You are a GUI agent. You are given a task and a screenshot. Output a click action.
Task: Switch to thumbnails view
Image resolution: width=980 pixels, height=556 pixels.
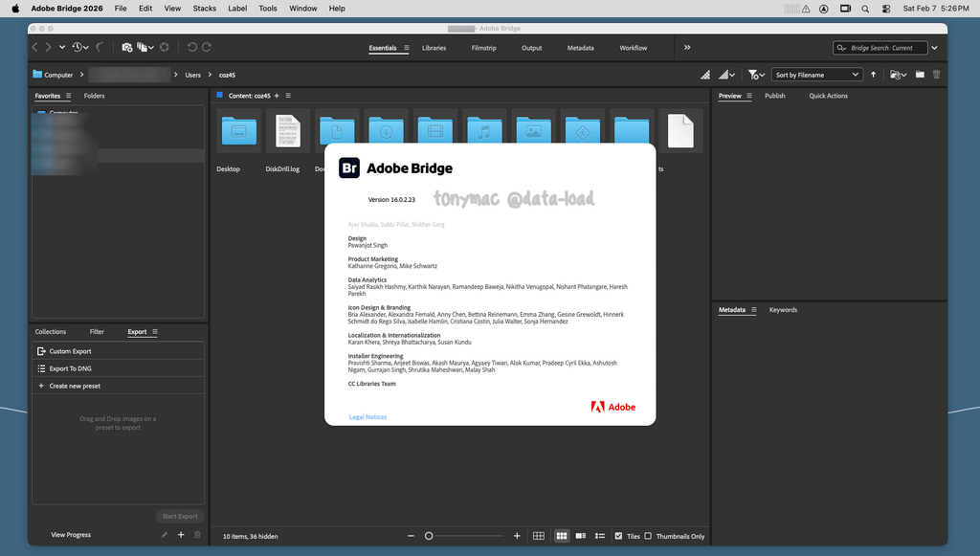[x=562, y=536]
